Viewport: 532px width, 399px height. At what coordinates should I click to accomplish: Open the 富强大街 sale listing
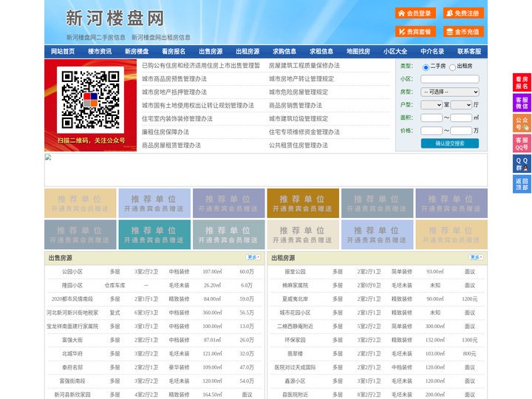[72, 340]
